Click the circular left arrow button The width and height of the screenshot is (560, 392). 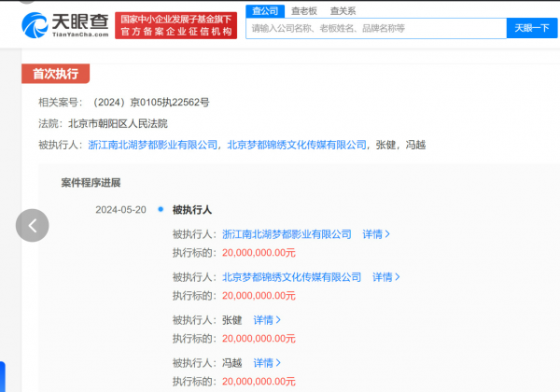pyautogui.click(x=33, y=225)
